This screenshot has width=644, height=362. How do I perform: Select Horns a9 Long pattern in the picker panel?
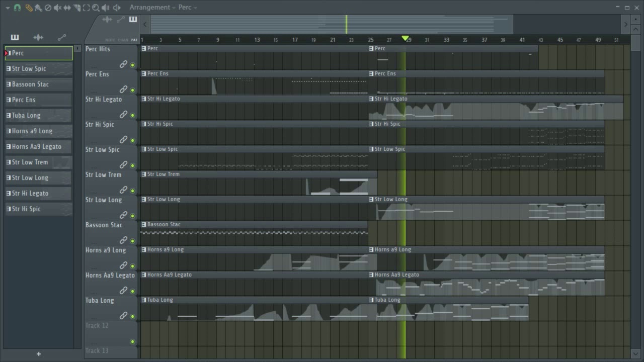pyautogui.click(x=39, y=131)
